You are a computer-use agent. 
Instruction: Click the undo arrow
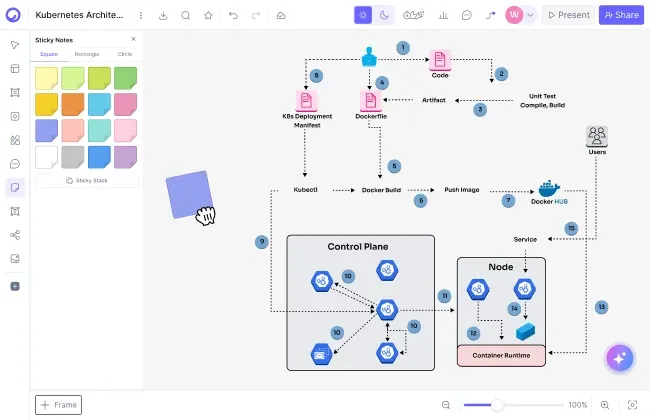[x=233, y=15]
